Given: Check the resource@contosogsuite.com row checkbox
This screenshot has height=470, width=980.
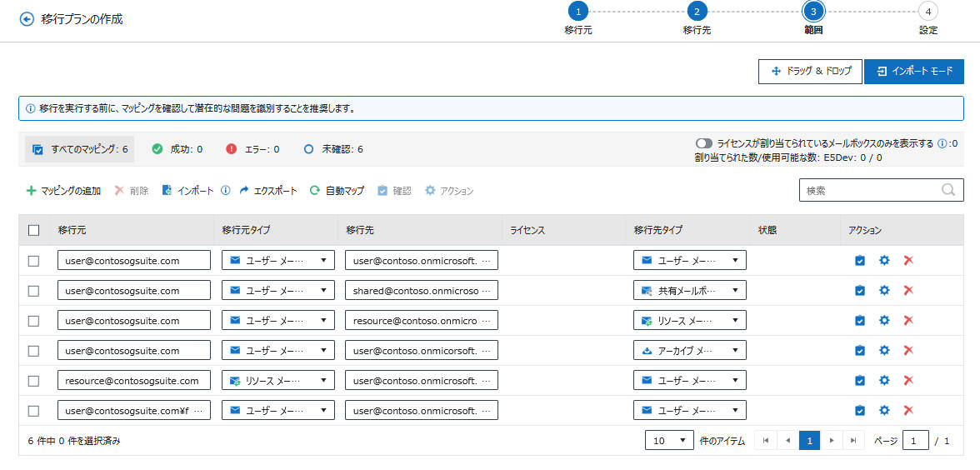Looking at the screenshot, I should coord(33,381).
